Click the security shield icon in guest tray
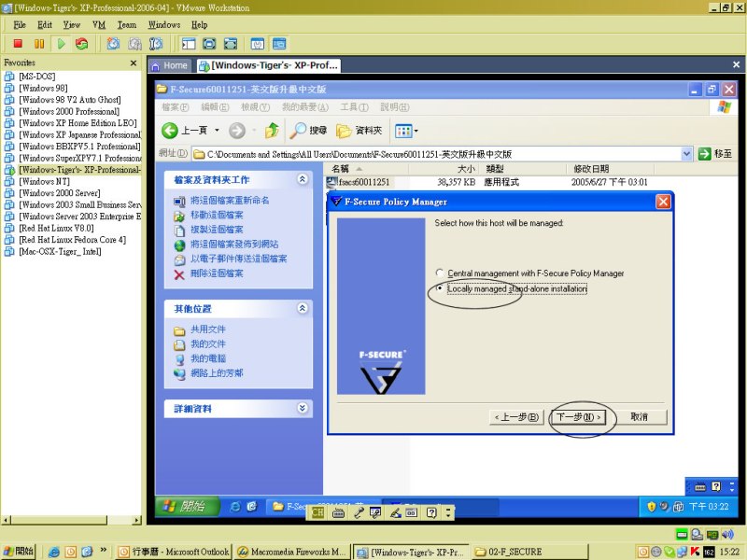The image size is (747, 560). 651,507
